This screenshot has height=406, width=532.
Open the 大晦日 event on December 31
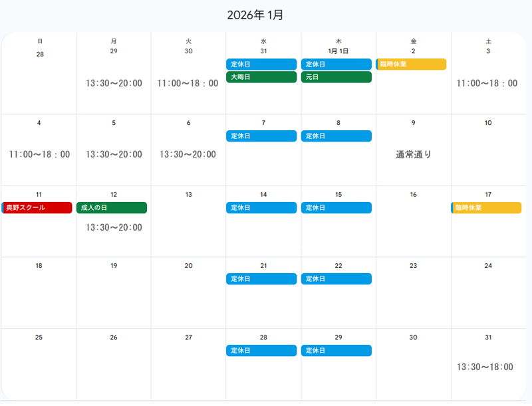(x=261, y=77)
